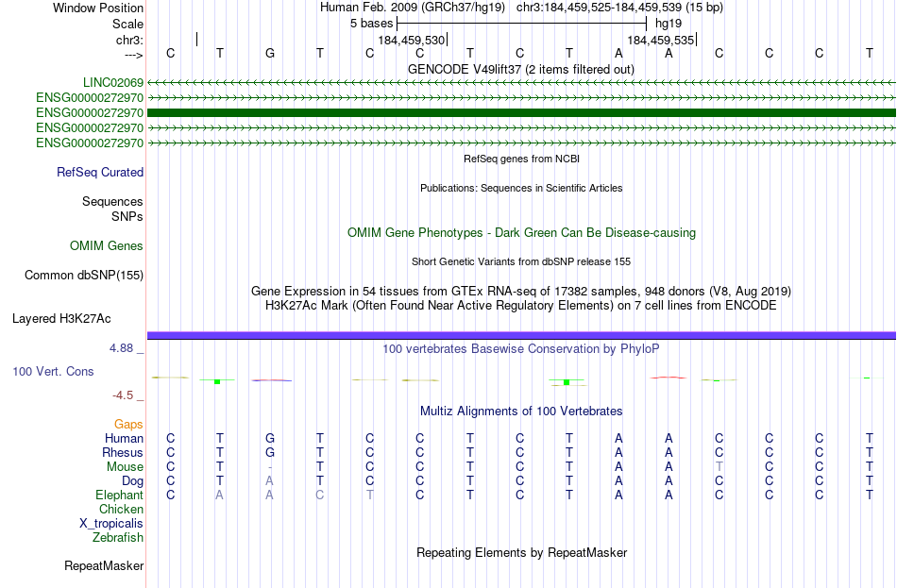
Task: Click the Window Position label
Action: pos(98,8)
